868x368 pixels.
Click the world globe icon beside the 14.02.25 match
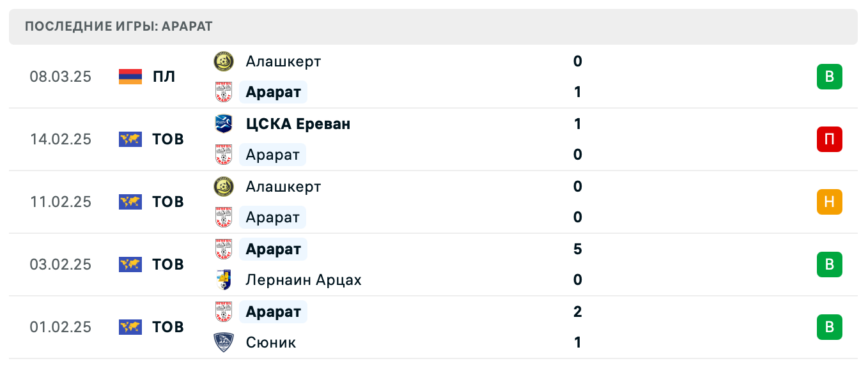[x=130, y=139]
